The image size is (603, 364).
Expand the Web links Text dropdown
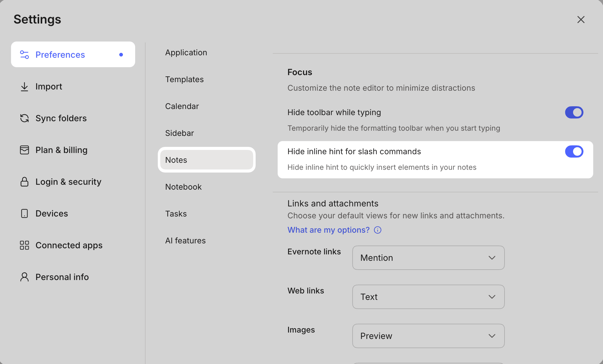428,297
